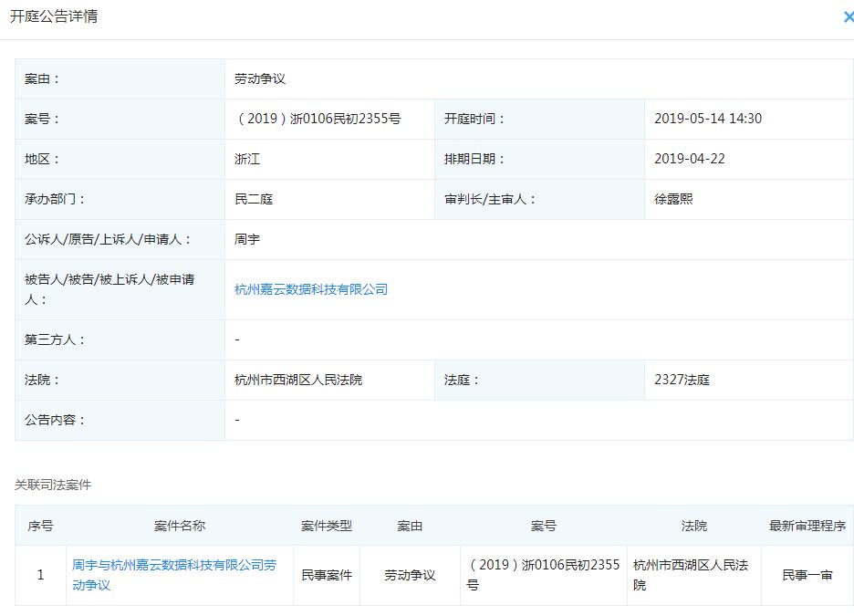Select the region value 浙江
Image resolution: width=854 pixels, height=616 pixels.
click(245, 159)
